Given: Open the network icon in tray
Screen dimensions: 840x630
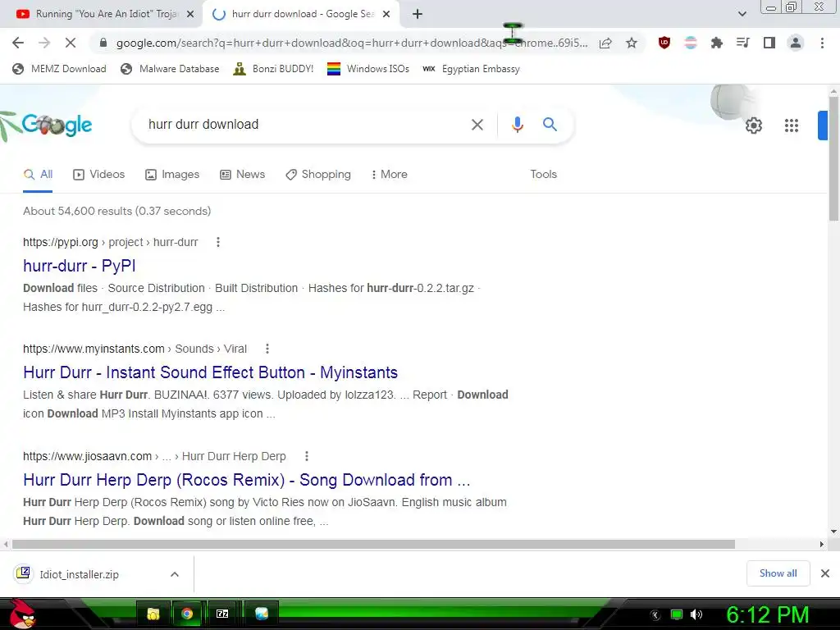Looking at the screenshot, I should (677, 614).
